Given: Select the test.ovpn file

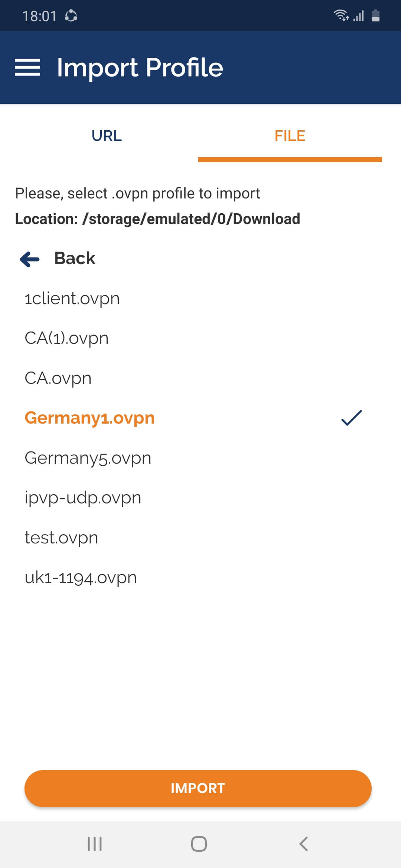Looking at the screenshot, I should coord(61,538).
